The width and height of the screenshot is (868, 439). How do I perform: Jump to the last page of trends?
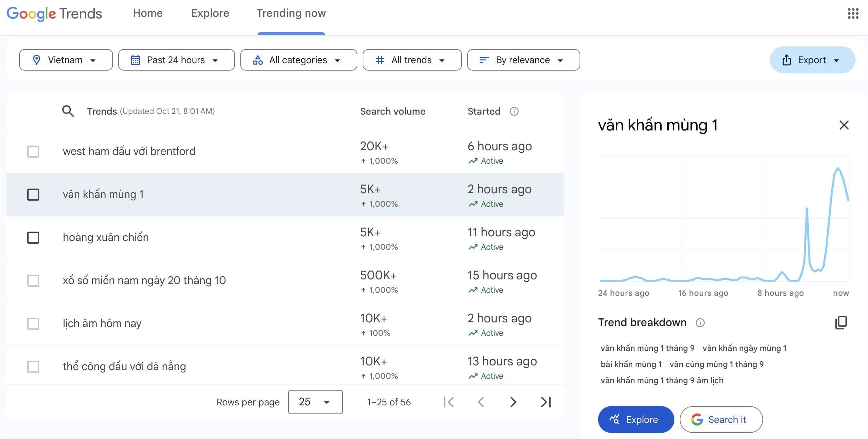(x=545, y=402)
